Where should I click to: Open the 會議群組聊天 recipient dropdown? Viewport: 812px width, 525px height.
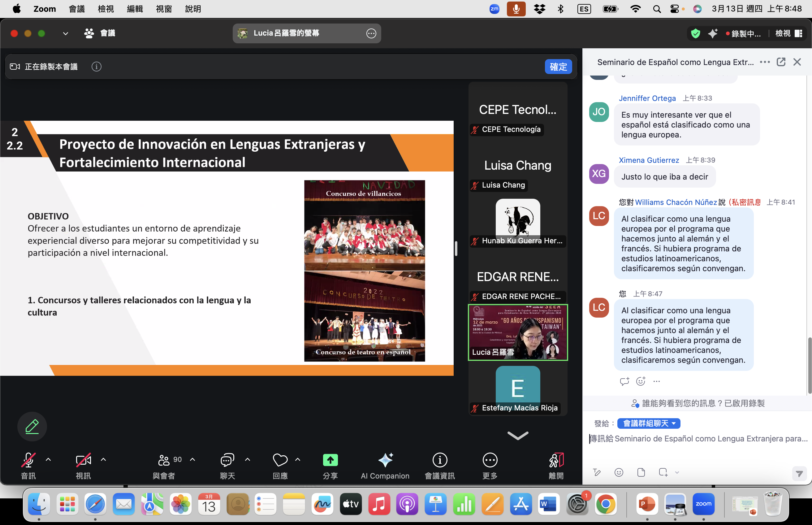pos(649,423)
